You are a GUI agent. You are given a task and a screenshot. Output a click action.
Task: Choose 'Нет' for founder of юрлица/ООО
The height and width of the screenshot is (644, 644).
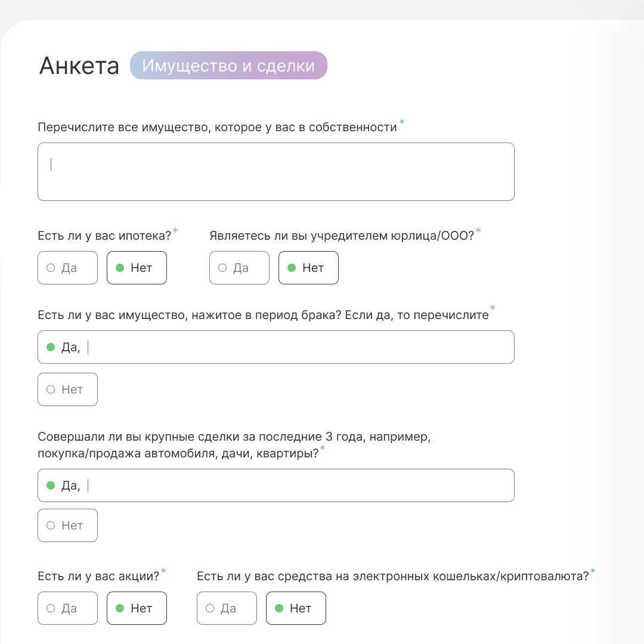click(308, 268)
